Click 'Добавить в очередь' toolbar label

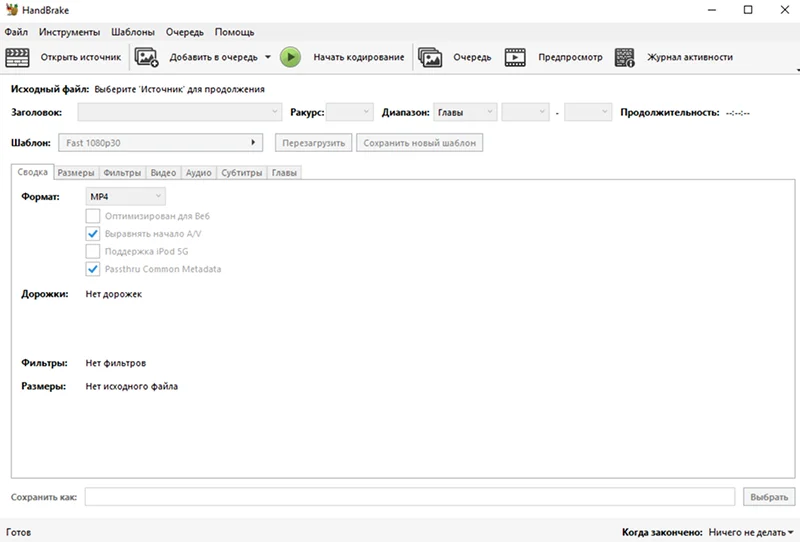coord(213,57)
